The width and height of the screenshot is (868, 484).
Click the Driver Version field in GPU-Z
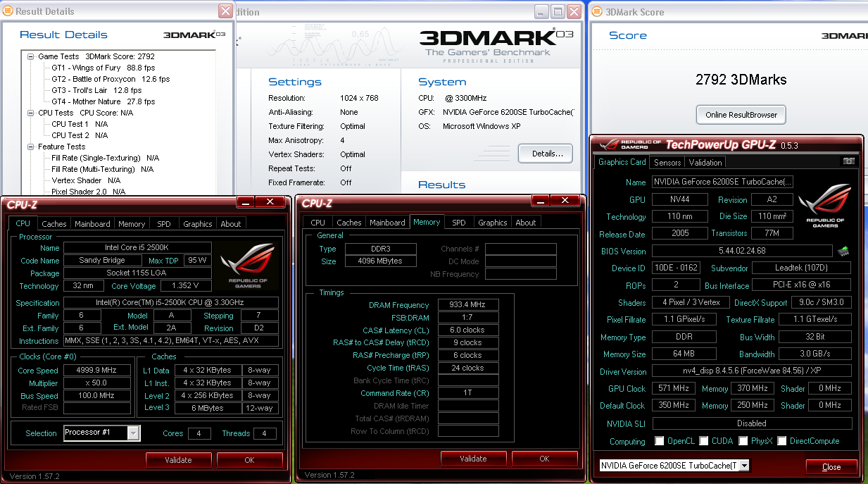(x=752, y=371)
